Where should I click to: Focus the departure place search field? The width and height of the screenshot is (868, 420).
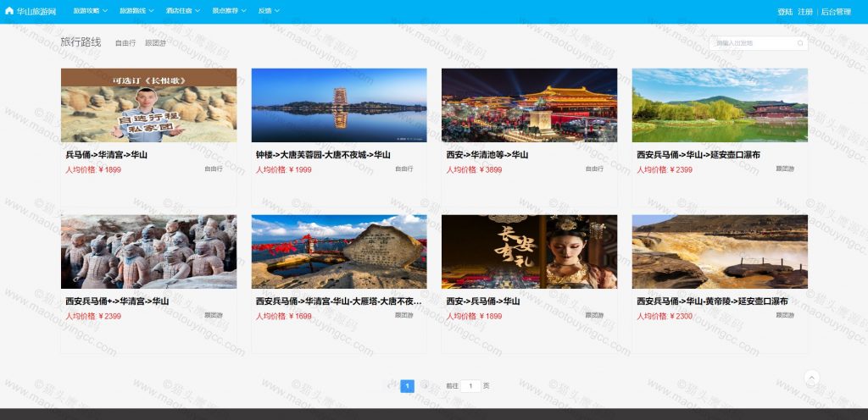click(758, 43)
